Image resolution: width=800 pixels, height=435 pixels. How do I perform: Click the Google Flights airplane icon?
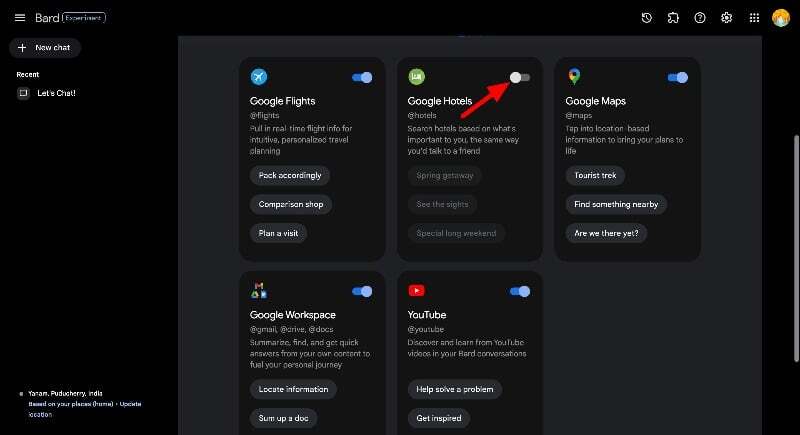[x=259, y=77]
